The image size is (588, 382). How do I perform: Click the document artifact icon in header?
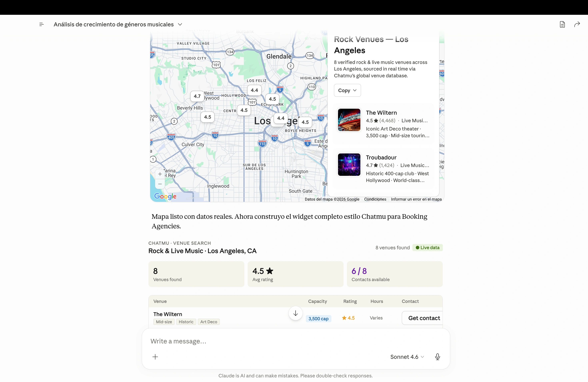(562, 24)
